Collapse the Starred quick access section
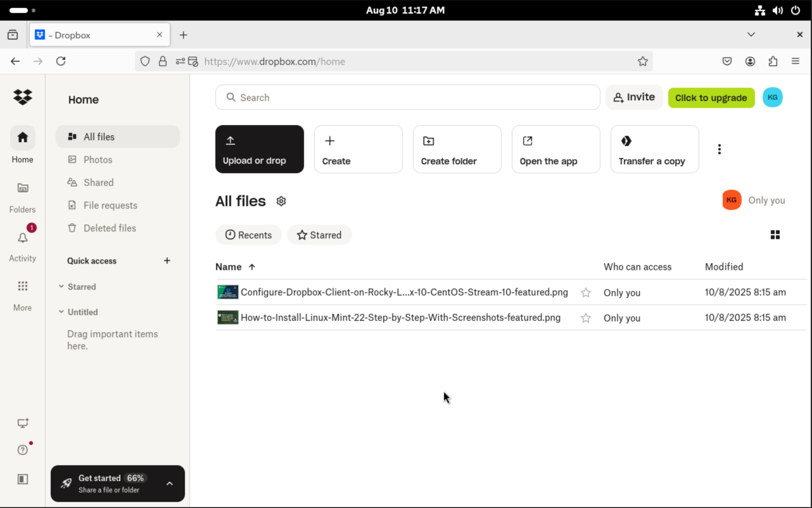The width and height of the screenshot is (812, 508). click(62, 286)
